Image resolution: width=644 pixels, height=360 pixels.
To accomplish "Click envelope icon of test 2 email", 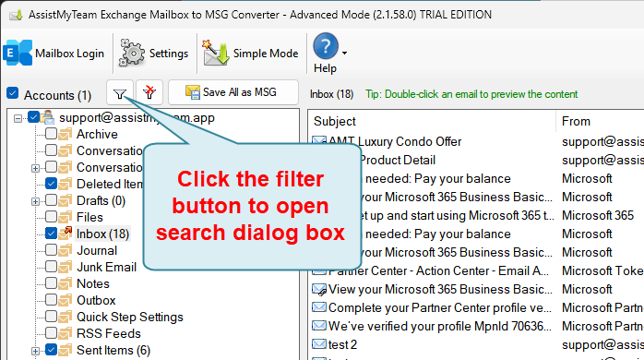I will pos(319,344).
